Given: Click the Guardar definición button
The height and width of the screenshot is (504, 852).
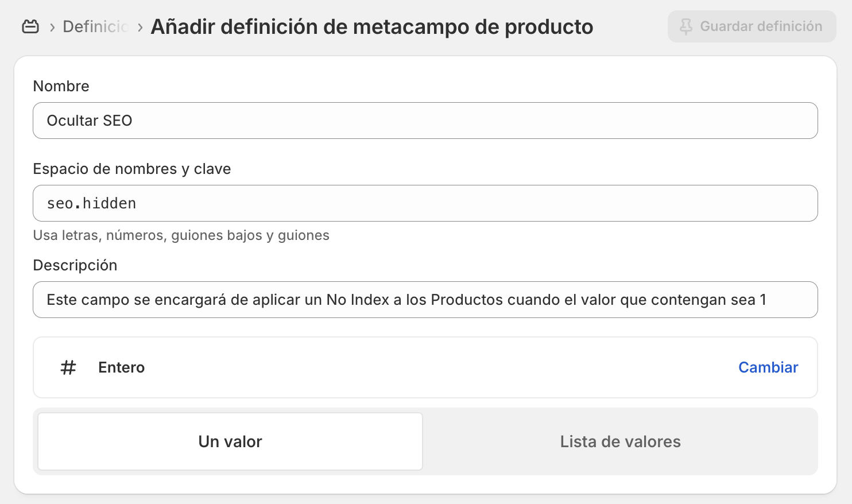Looking at the screenshot, I should coord(752,26).
